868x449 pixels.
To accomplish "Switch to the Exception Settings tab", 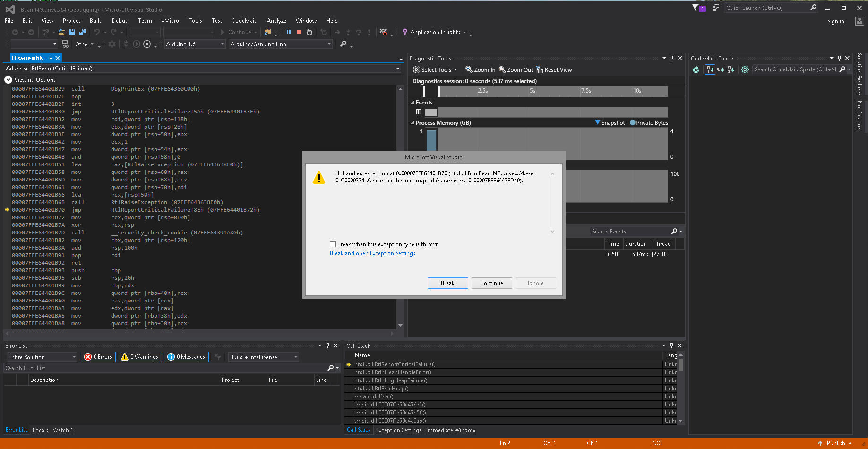I will pyautogui.click(x=398, y=430).
